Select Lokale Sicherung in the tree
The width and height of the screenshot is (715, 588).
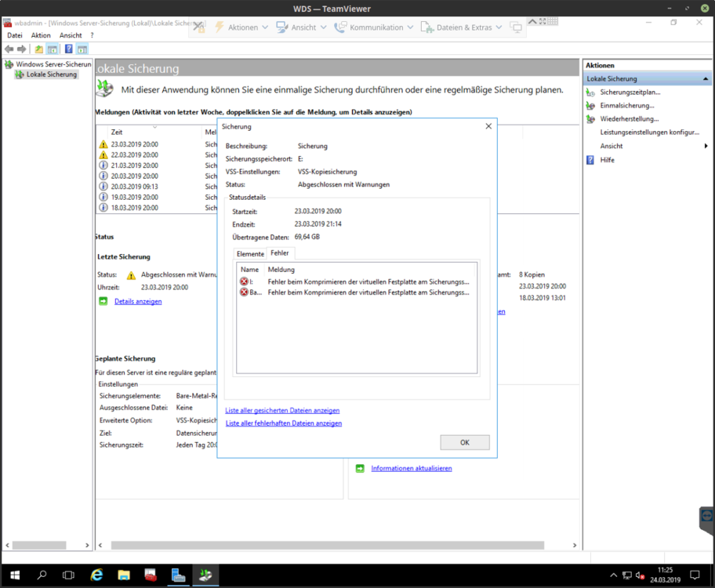coord(51,74)
